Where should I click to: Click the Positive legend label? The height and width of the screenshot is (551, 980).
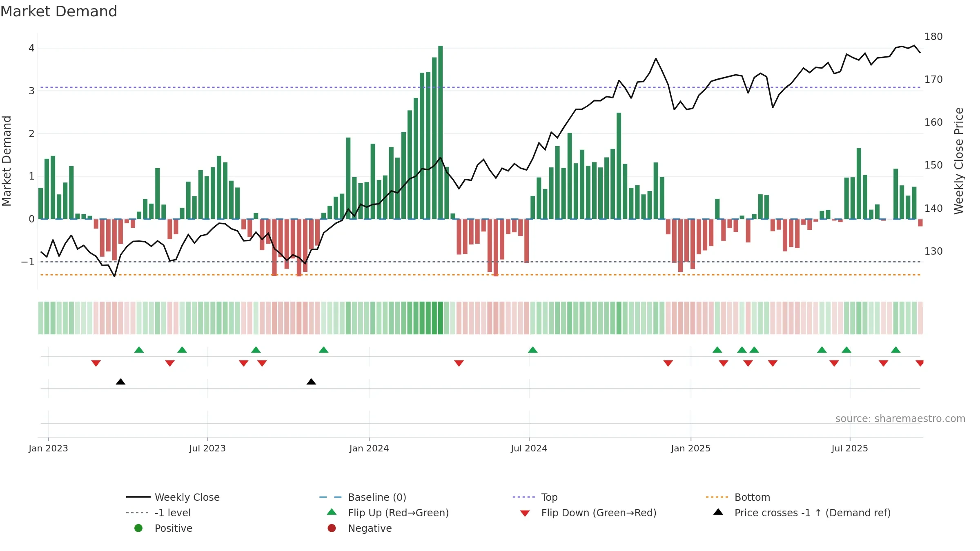tap(173, 528)
